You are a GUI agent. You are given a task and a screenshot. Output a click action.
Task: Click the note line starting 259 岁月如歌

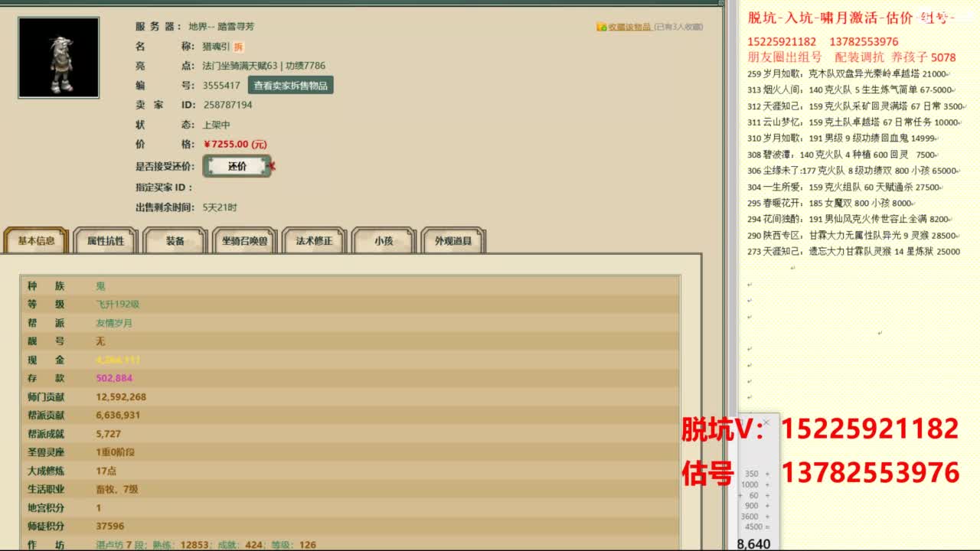(847, 74)
